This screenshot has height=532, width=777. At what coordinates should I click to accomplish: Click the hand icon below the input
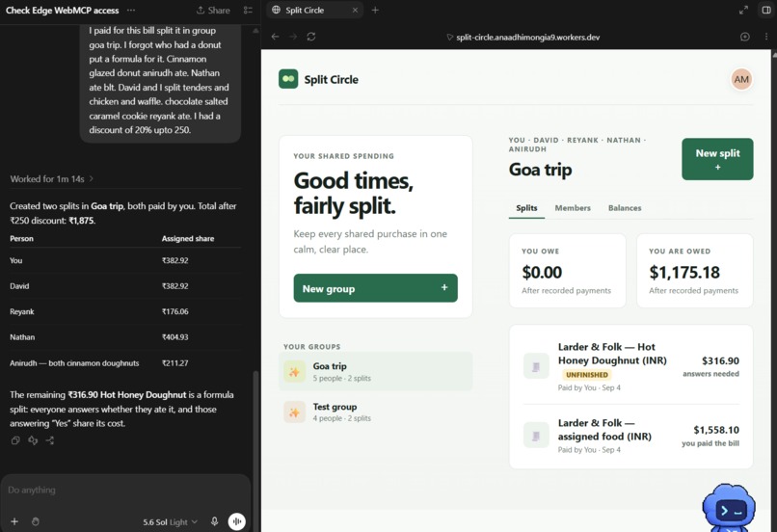coord(35,521)
